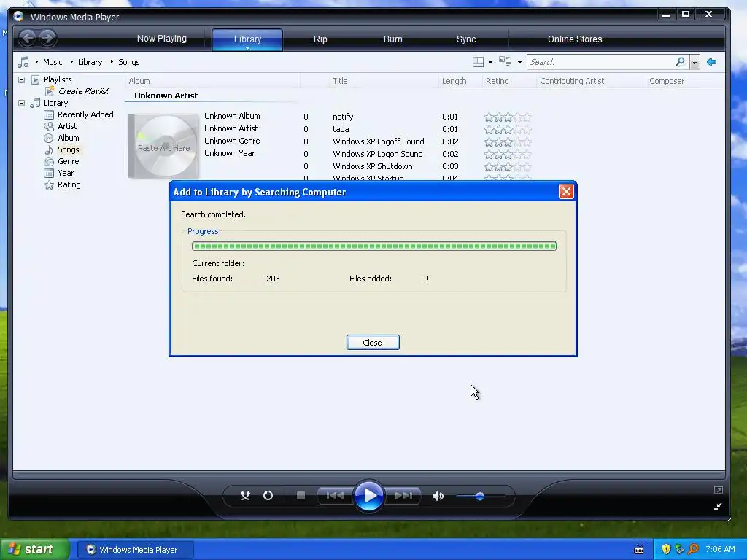Select Genre in Library tree
Image resolution: width=747 pixels, height=560 pixels.
click(x=68, y=161)
